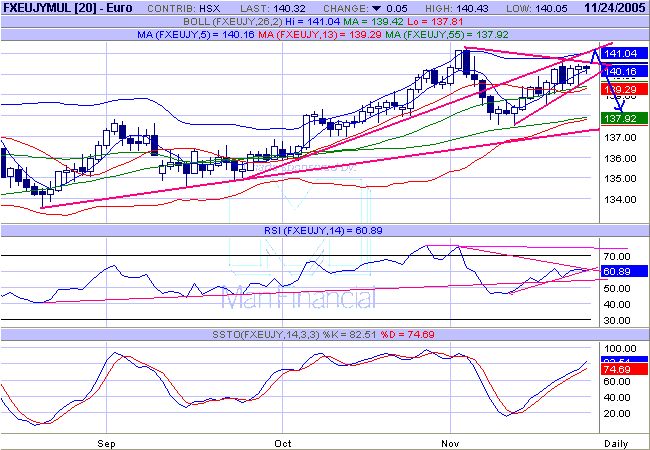650x450 pixels.
Task: Click the 134.00 price axis label
Action: coord(620,199)
